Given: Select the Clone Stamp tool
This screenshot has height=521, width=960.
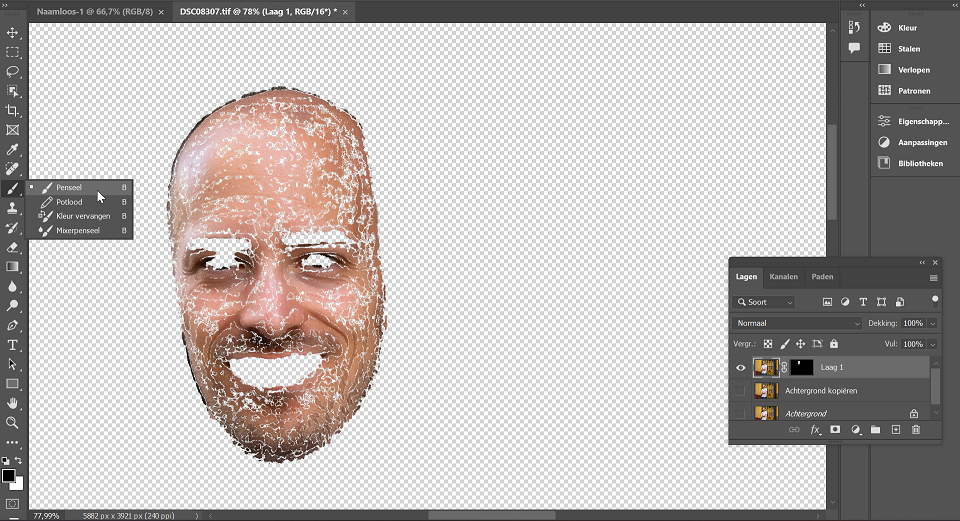Looking at the screenshot, I should coord(13,208).
